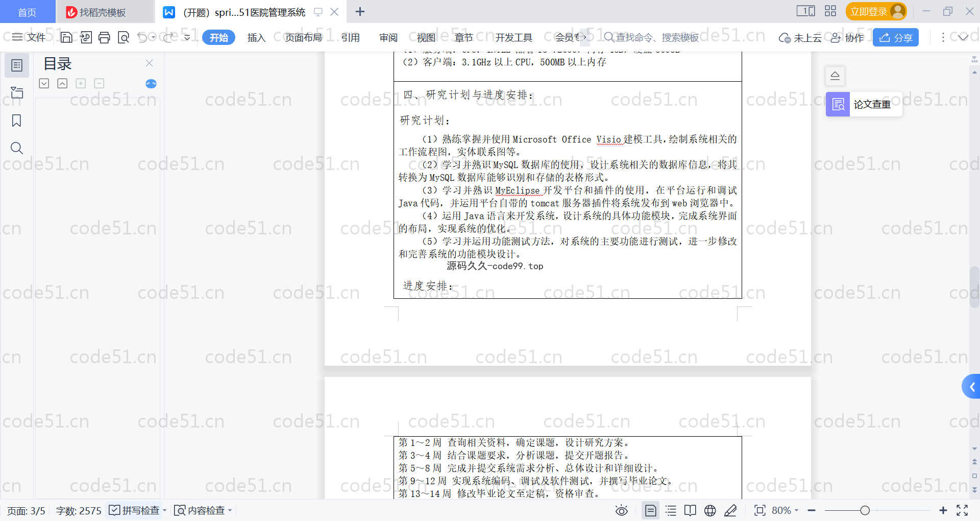The width and height of the screenshot is (980, 521).
Task: Open 拼写检查 dropdown arrow
Action: tap(164, 510)
